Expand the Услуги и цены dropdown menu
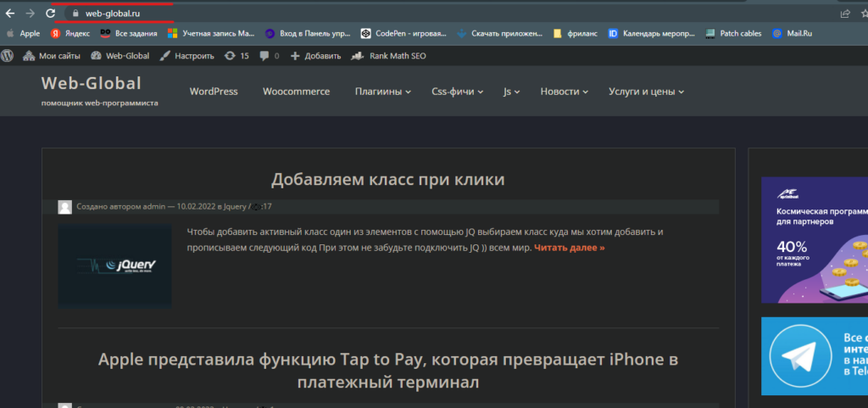The width and height of the screenshot is (868, 408). pyautogui.click(x=646, y=92)
